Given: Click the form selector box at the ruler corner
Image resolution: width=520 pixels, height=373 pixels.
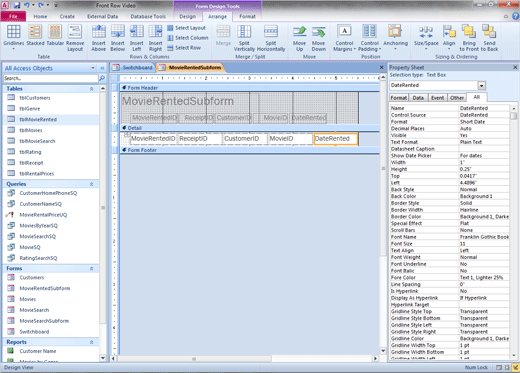Looking at the screenshot, I should (115, 79).
